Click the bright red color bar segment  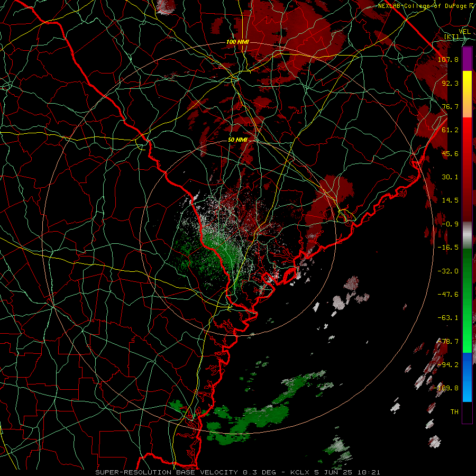click(x=467, y=170)
